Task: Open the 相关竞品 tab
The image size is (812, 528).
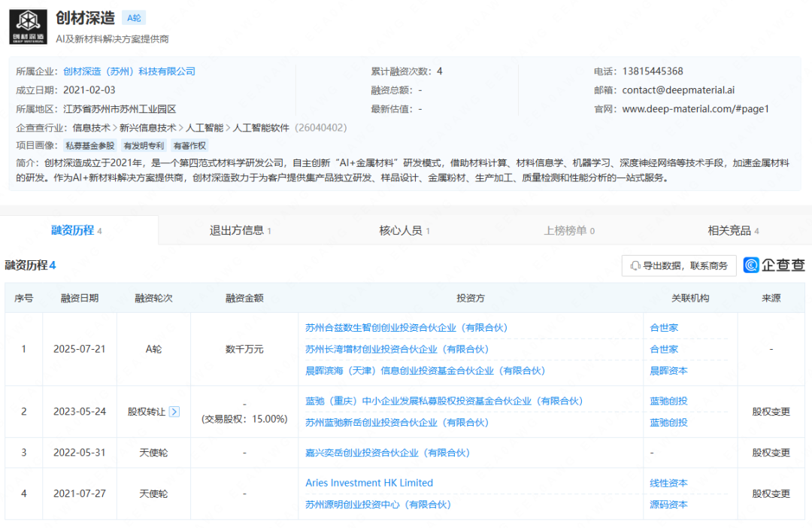Action: [733, 230]
